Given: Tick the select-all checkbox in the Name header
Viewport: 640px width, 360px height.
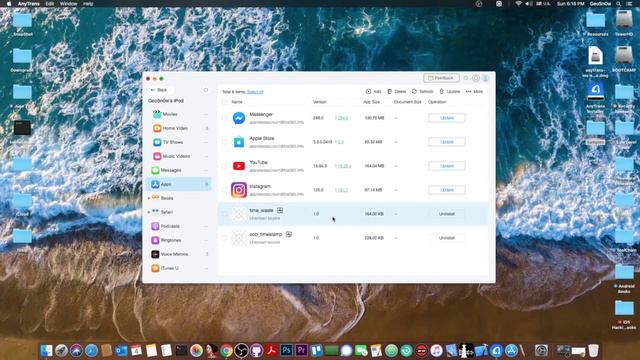Looking at the screenshot, I should coord(225,102).
